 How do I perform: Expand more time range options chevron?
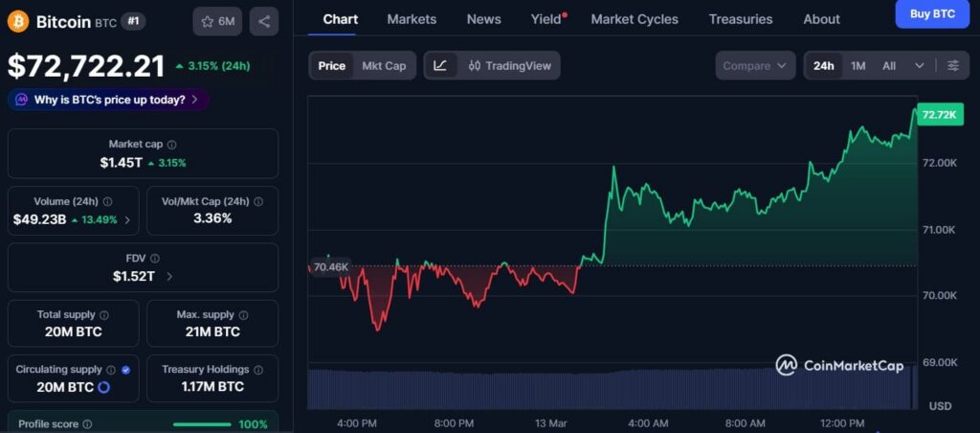pos(920,66)
